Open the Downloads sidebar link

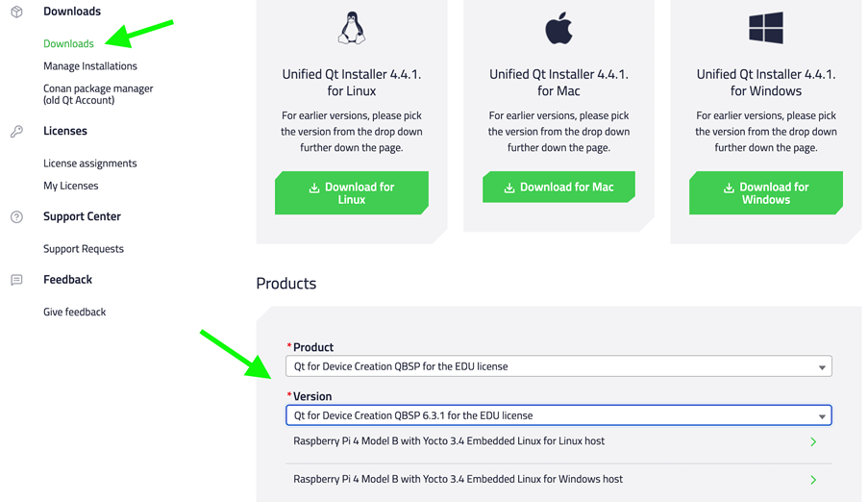pos(68,43)
